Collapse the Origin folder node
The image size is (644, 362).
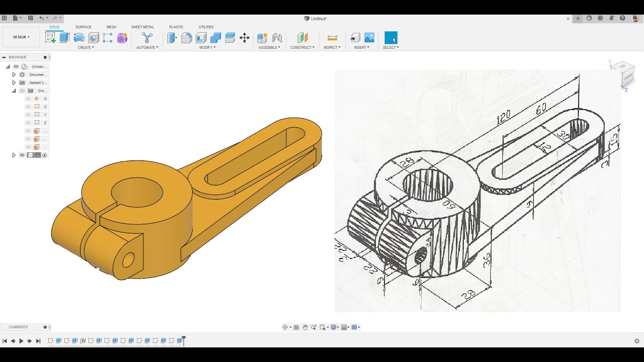coord(14,90)
